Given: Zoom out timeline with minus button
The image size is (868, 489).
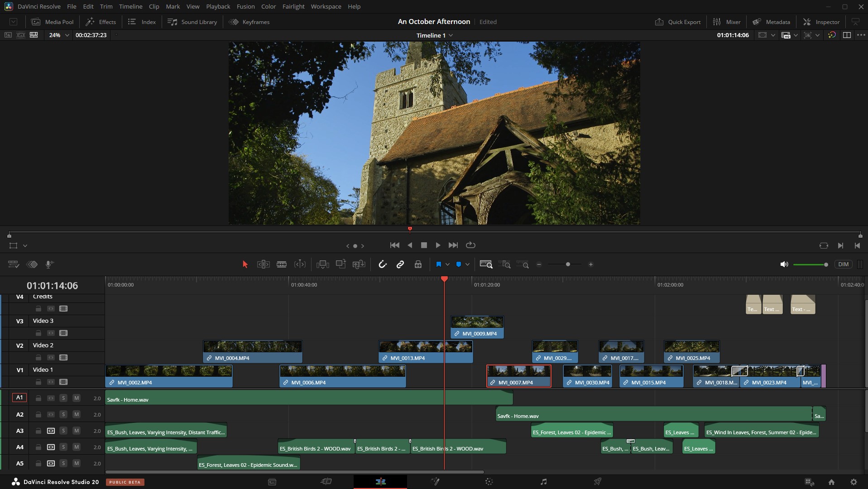Looking at the screenshot, I should [539, 264].
